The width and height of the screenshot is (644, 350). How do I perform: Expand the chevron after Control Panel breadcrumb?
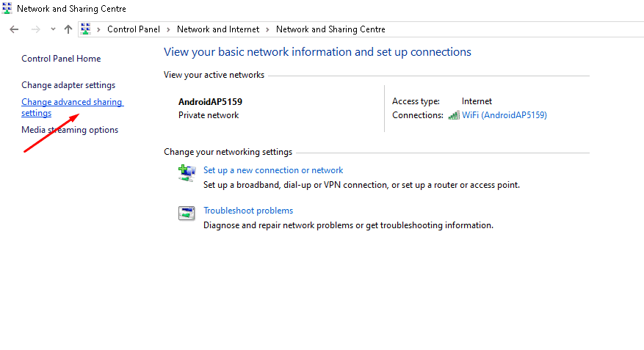(168, 29)
